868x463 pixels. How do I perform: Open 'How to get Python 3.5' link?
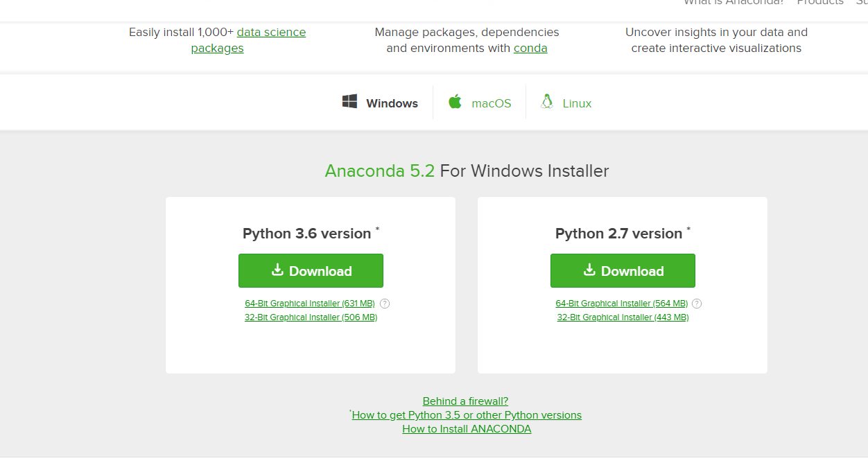point(467,415)
